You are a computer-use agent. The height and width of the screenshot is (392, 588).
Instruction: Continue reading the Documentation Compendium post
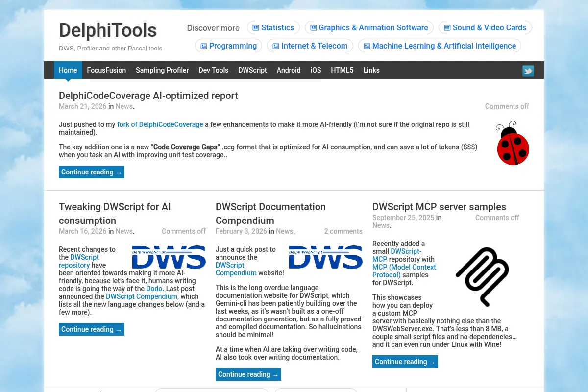[248, 374]
